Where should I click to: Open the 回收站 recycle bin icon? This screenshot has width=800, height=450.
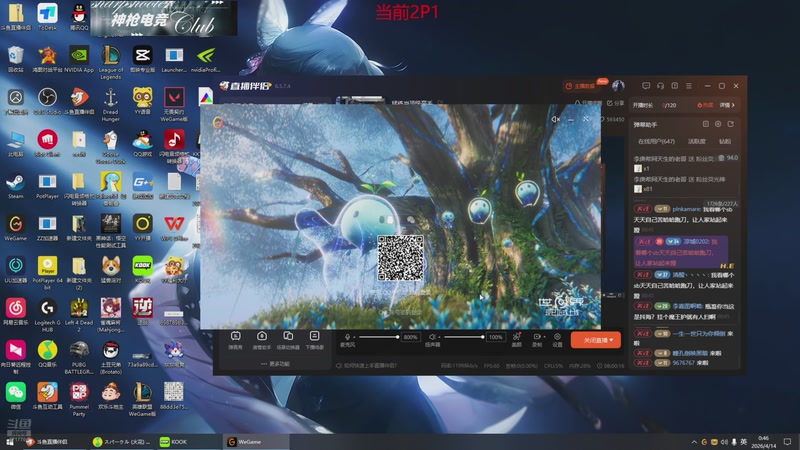[x=16, y=59]
